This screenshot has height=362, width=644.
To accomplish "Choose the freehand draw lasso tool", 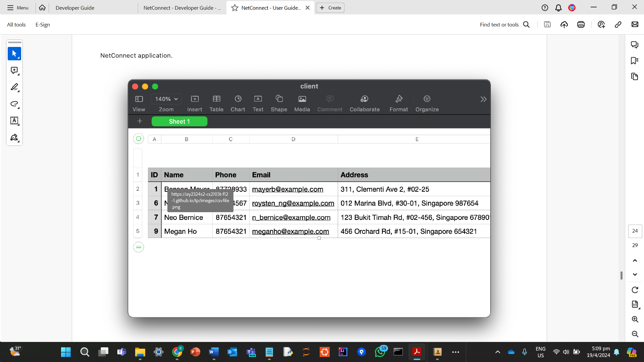I will [14, 104].
